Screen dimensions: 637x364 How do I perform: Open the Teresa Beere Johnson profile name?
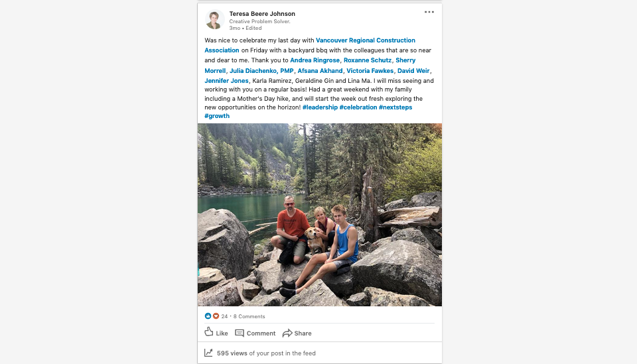[262, 14]
